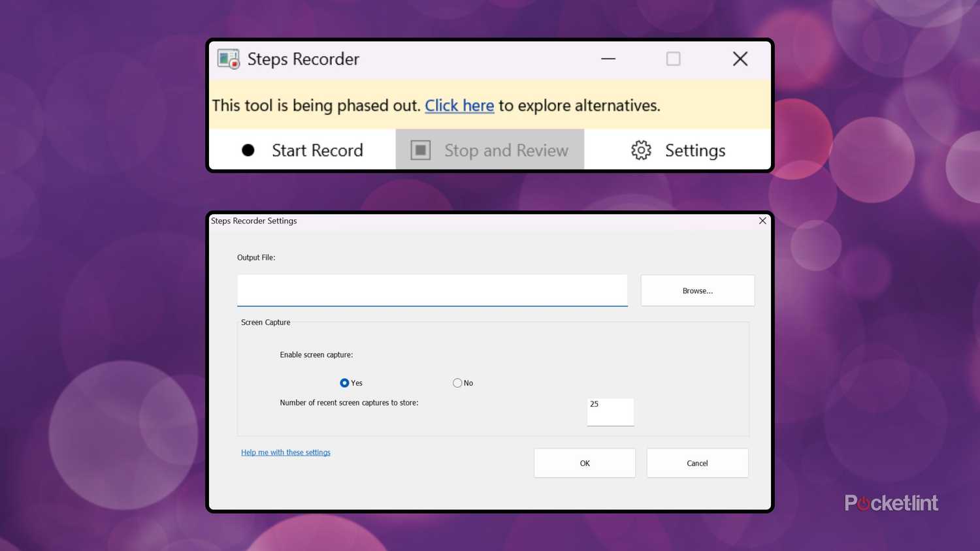The image size is (980, 551).
Task: Open the Browse dialog for output file
Action: pyautogui.click(x=697, y=291)
